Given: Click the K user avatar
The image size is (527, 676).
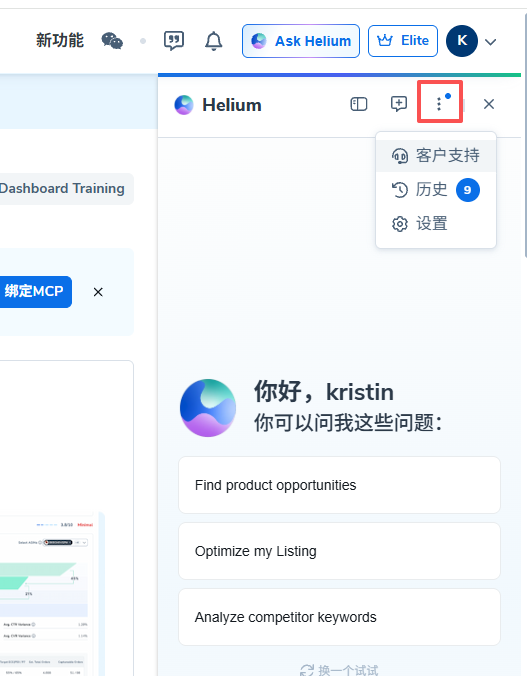Looking at the screenshot, I should [462, 41].
